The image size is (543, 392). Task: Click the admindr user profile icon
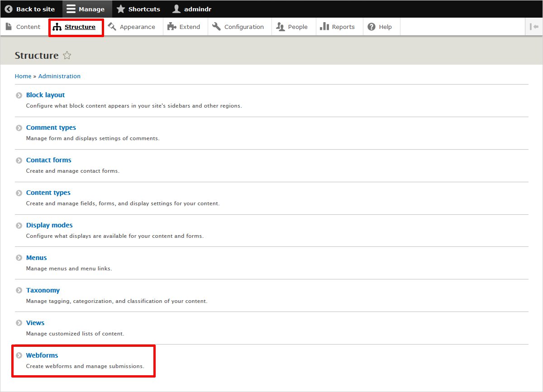pyautogui.click(x=176, y=9)
